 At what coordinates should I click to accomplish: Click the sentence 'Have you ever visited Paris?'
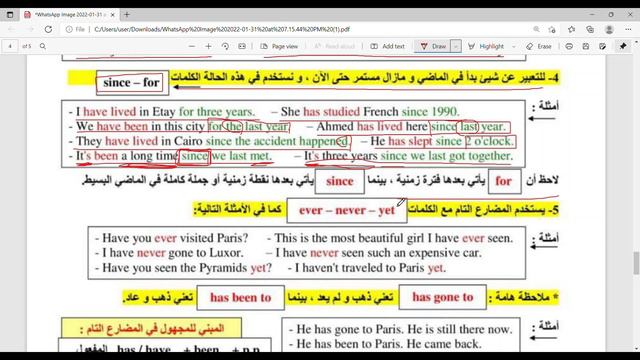(175, 238)
